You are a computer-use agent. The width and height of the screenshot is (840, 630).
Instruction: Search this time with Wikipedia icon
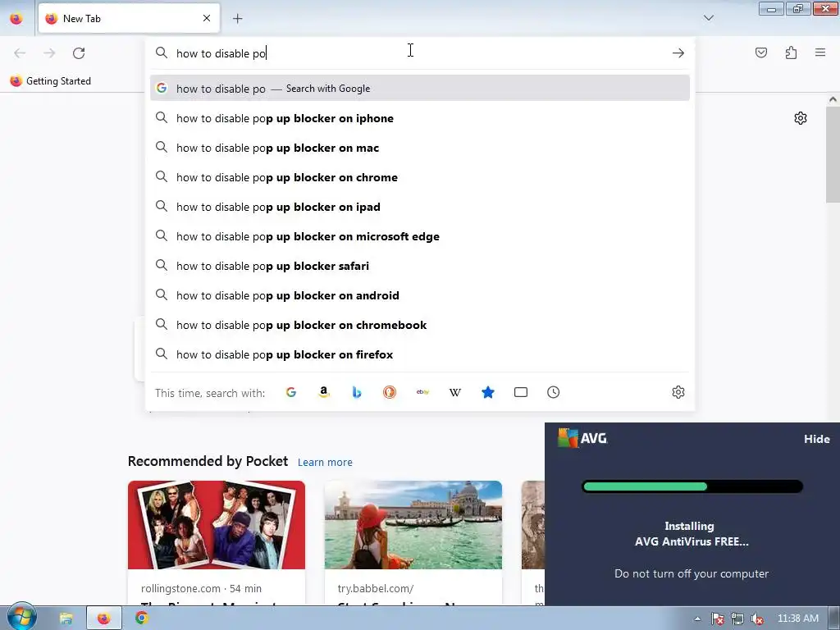click(454, 392)
